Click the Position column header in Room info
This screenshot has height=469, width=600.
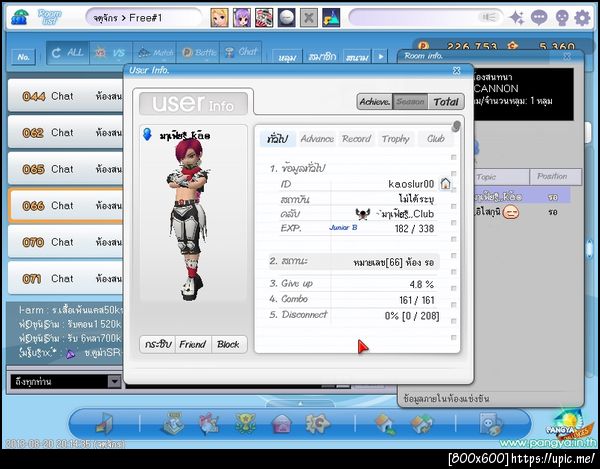click(555, 176)
